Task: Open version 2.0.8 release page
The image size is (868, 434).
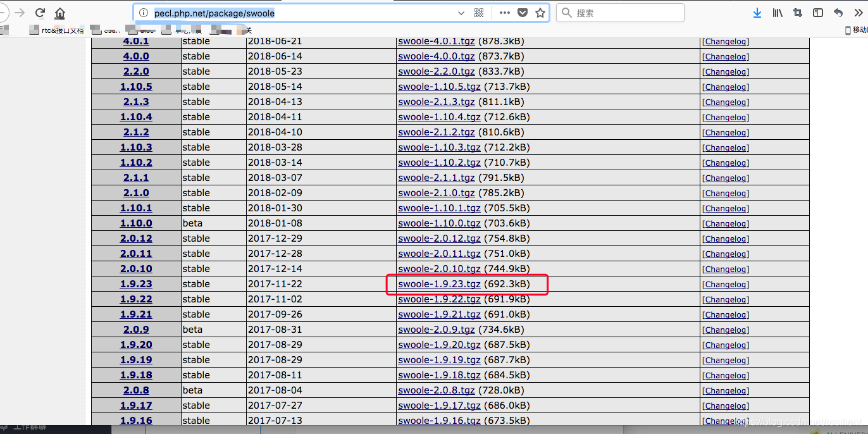Action: [136, 390]
